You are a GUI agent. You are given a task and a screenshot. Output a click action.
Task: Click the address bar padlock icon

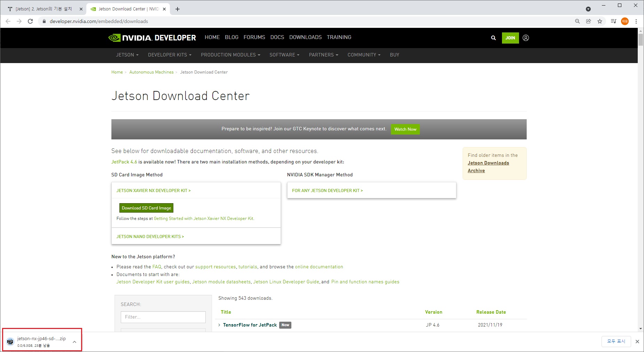(x=44, y=21)
